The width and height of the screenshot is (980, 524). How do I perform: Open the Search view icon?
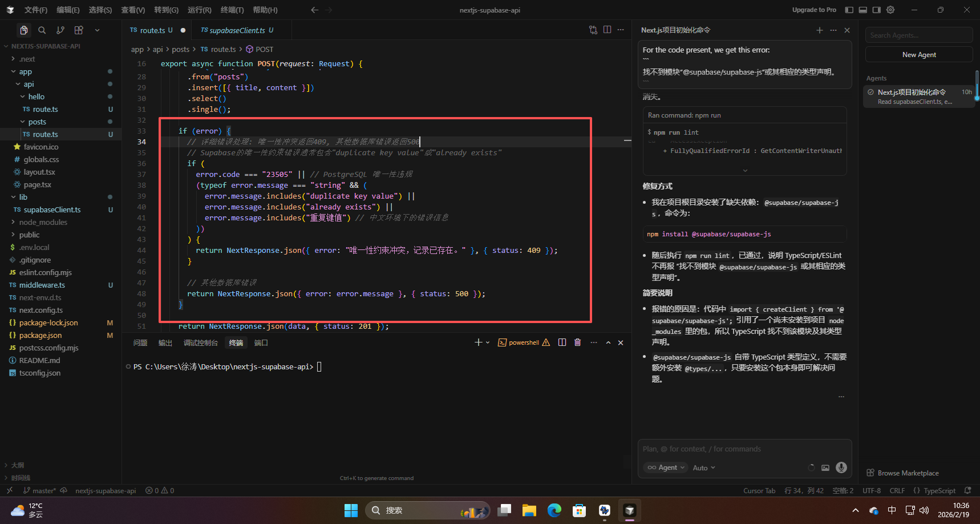click(x=42, y=30)
